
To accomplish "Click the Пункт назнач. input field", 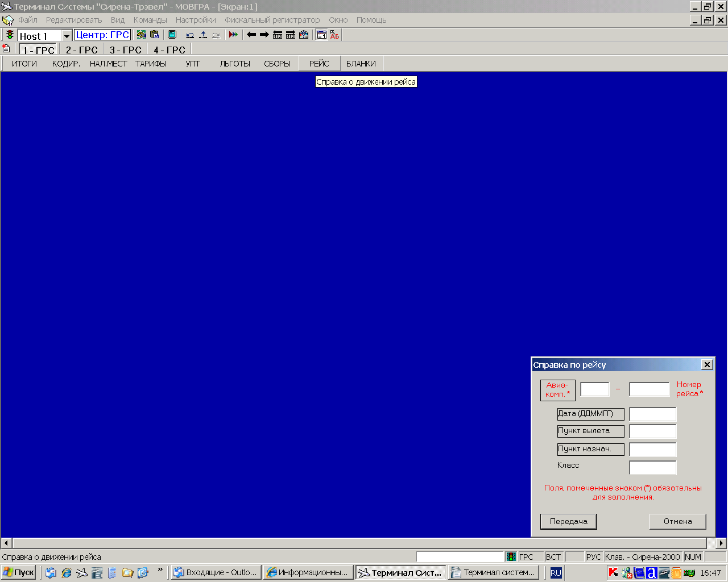I will click(x=653, y=450).
